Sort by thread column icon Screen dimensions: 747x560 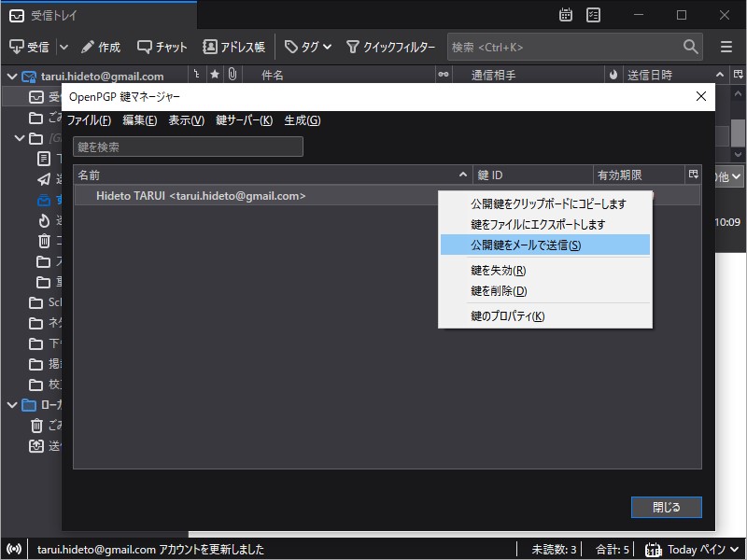pos(197,75)
